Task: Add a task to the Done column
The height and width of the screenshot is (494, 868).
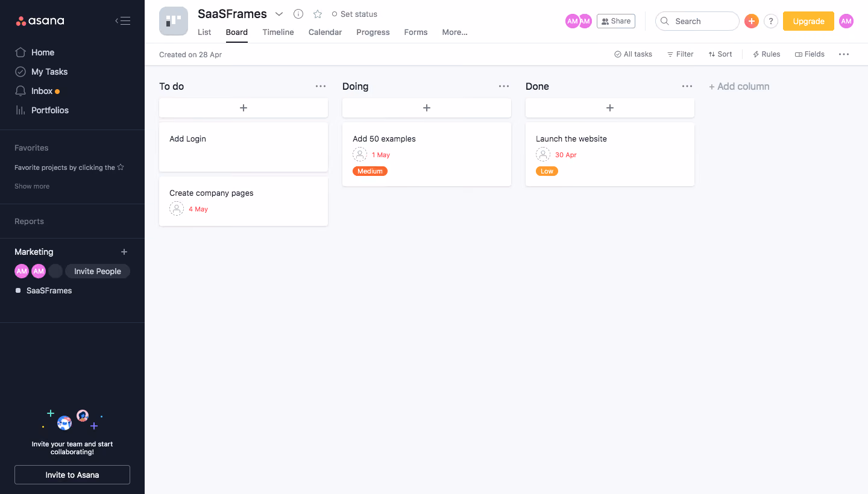Action: (610, 108)
